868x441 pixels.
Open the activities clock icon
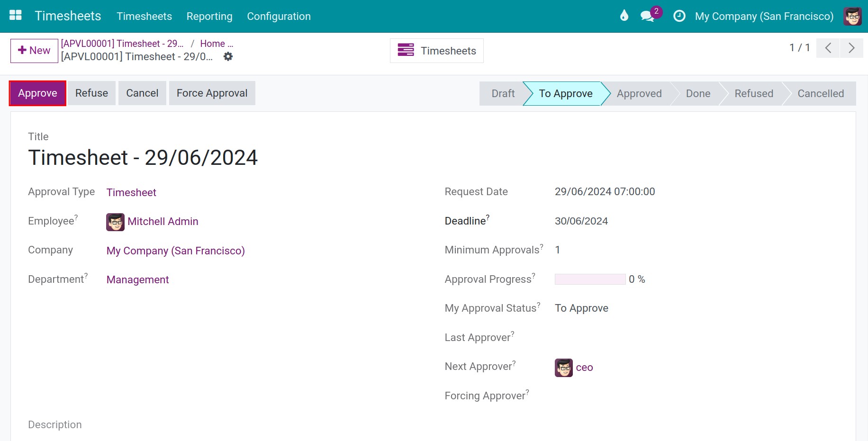point(679,16)
